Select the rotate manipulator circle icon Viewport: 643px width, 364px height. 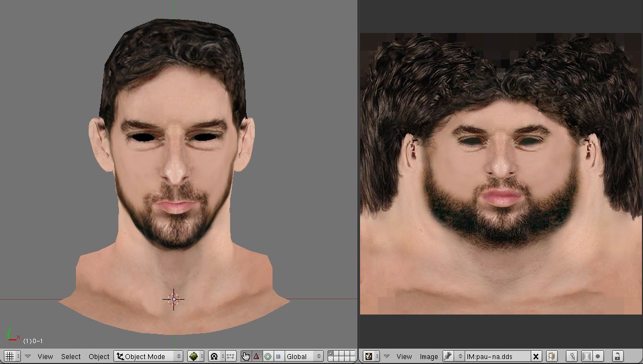pos(268,356)
